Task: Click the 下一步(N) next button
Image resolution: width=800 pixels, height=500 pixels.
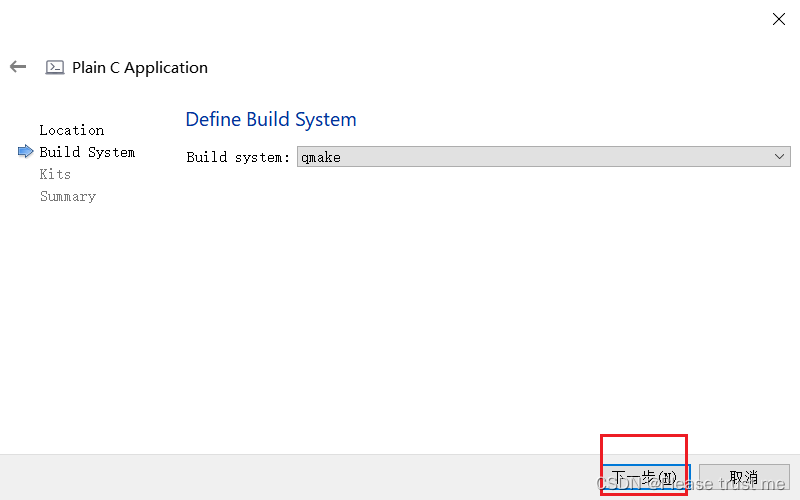Action: tap(646, 478)
